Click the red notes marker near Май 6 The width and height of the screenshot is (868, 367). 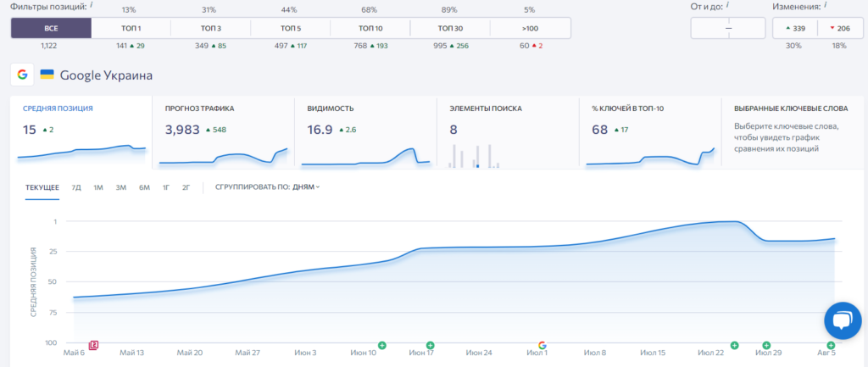(94, 346)
